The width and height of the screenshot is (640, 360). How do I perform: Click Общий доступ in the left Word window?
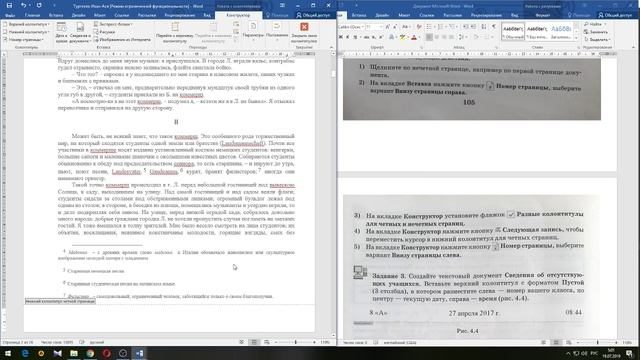(x=313, y=15)
